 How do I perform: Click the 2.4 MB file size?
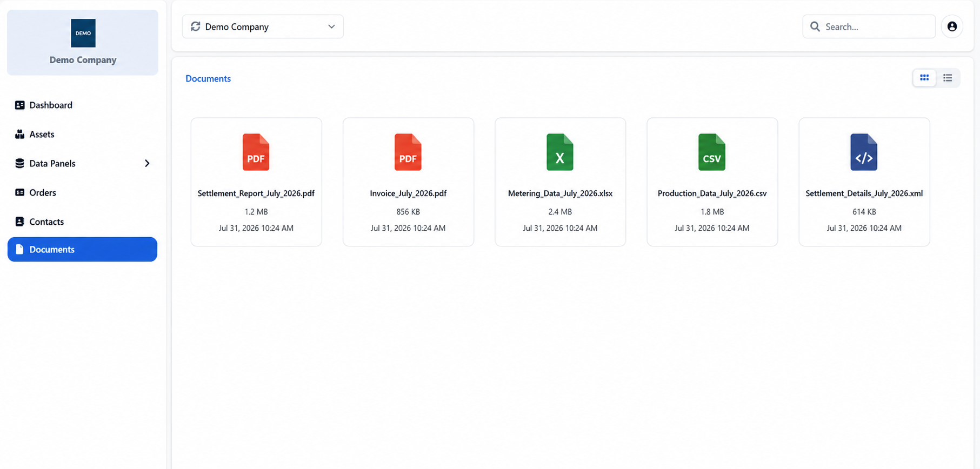(x=560, y=212)
